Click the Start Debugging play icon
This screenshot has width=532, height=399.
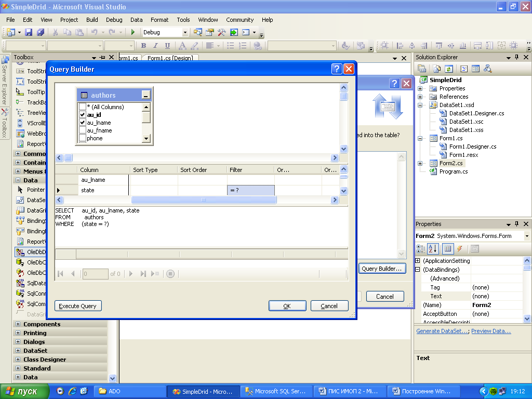tap(132, 32)
